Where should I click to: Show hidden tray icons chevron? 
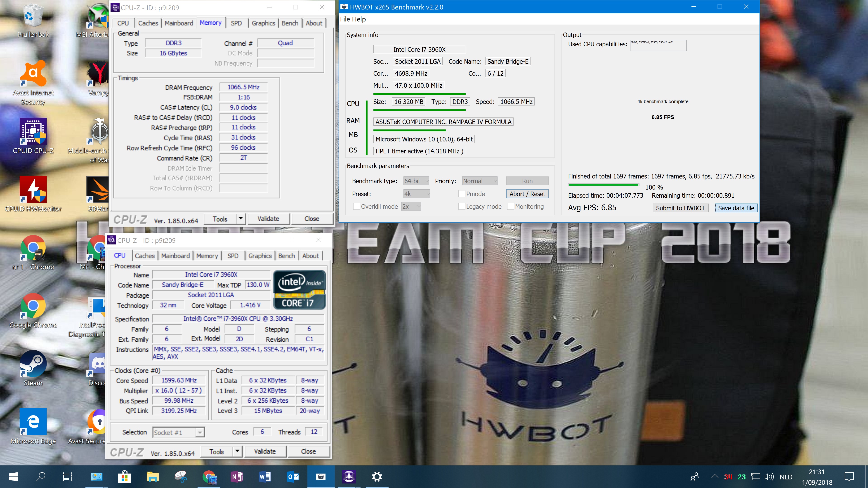point(715,476)
